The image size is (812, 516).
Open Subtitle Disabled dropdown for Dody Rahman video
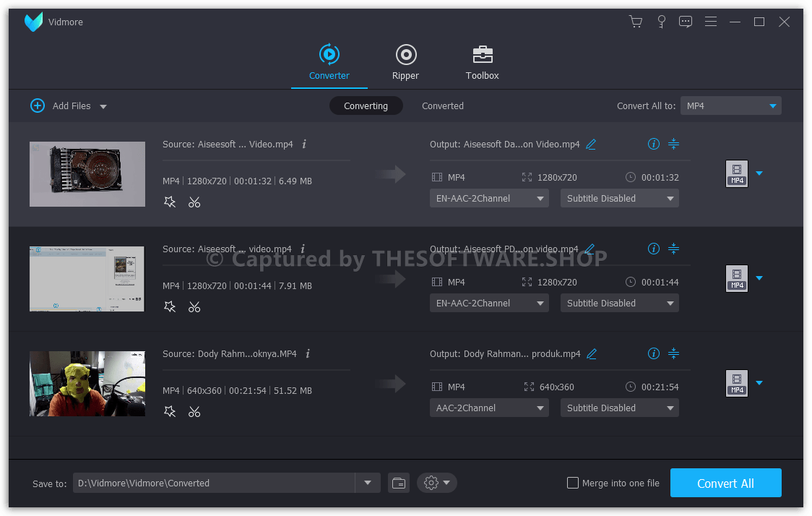tap(619, 408)
